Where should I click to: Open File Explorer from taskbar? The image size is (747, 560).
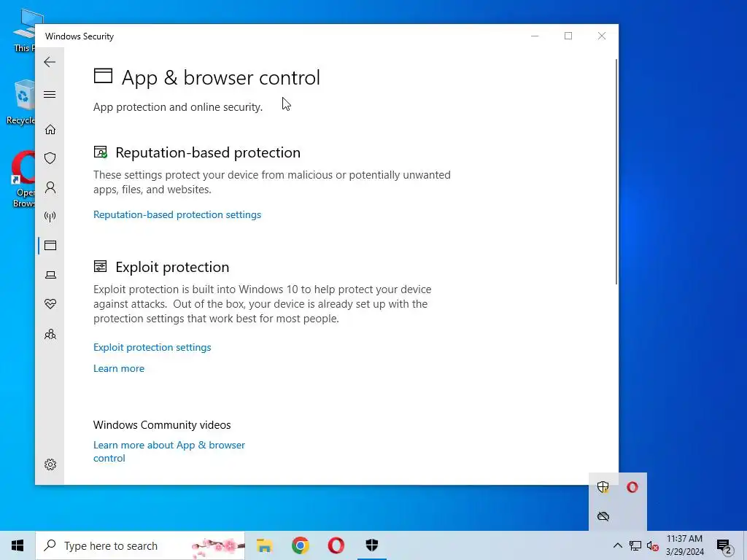[264, 545]
